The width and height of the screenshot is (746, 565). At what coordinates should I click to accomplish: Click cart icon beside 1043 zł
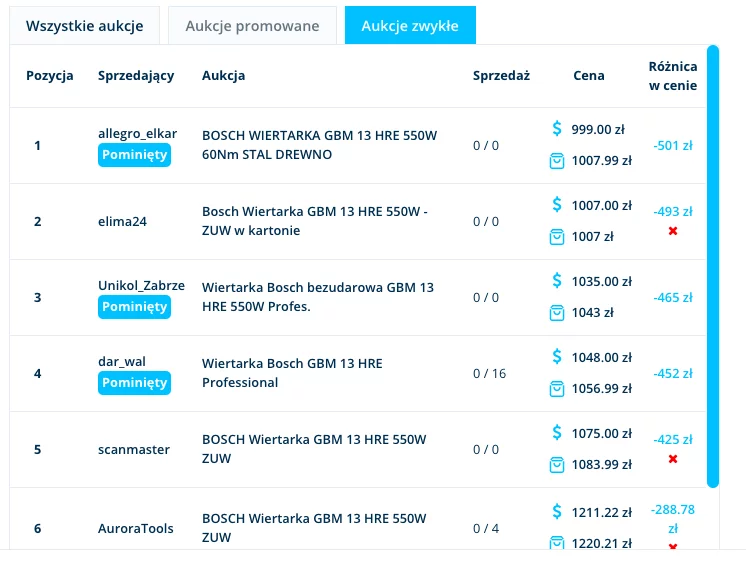pos(557,313)
